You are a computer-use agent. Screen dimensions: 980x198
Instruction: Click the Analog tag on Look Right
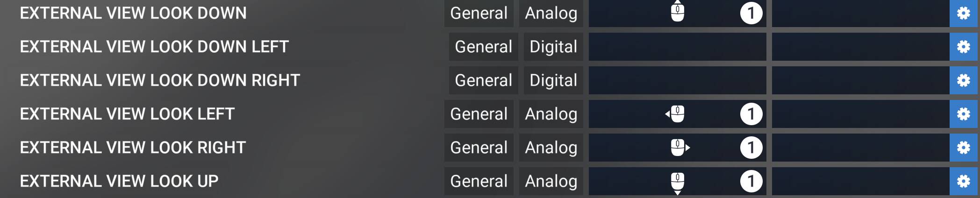tap(551, 148)
